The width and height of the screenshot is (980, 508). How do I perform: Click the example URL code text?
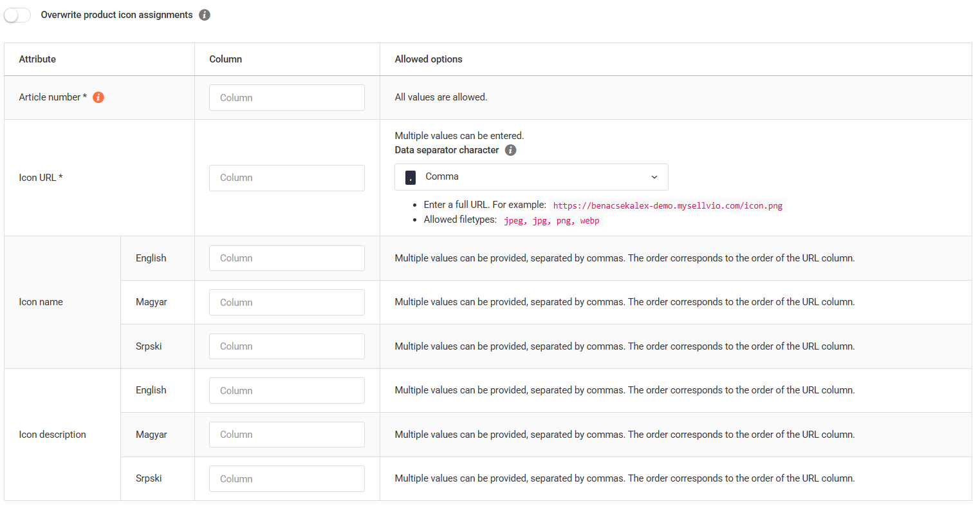click(668, 205)
